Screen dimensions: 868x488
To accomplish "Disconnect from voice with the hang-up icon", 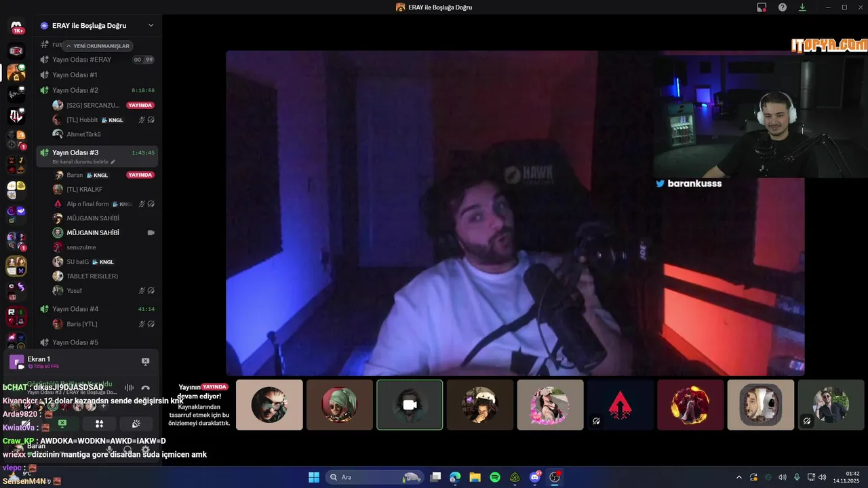I will 145,388.
